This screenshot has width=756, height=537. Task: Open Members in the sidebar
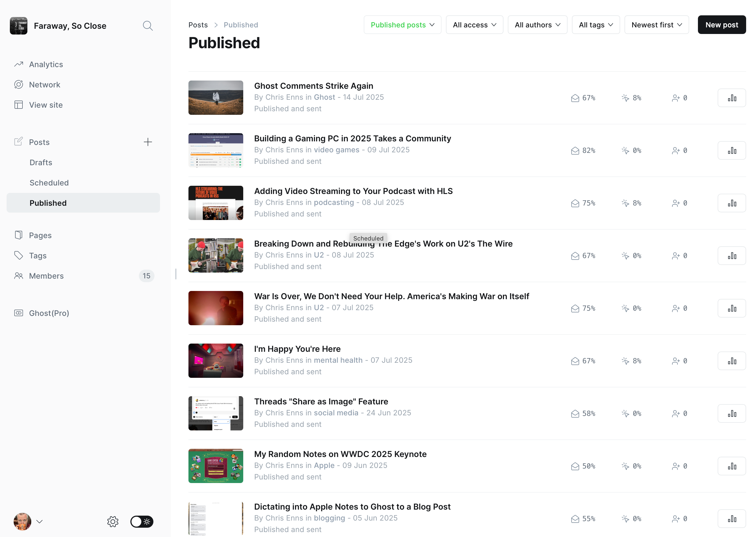[x=46, y=276]
